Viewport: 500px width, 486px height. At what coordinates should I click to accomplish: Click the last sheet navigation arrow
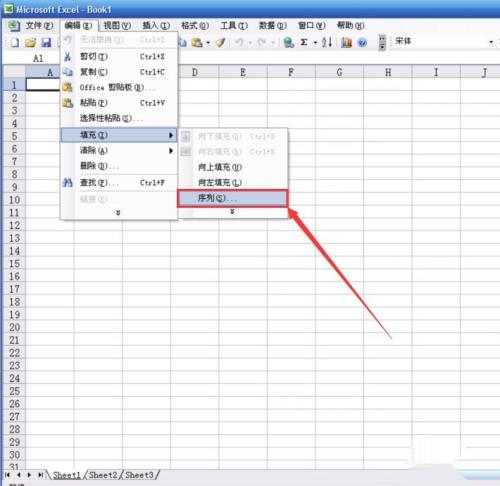click(40, 475)
